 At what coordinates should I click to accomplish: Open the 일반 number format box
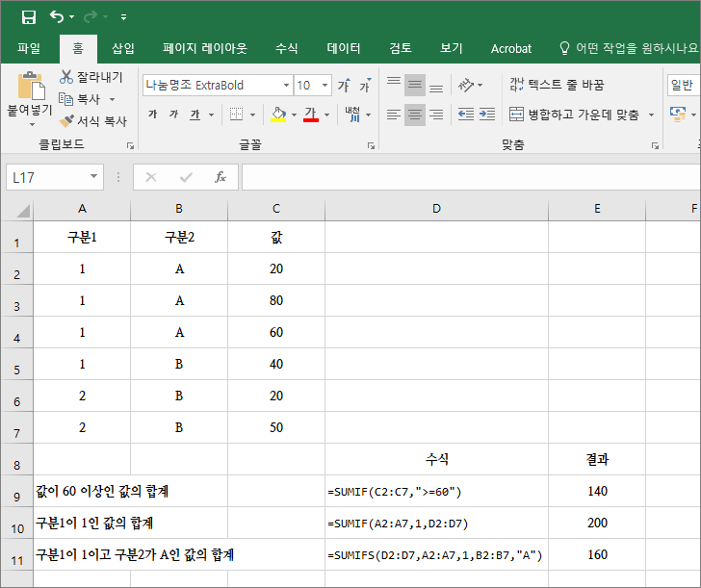[684, 85]
